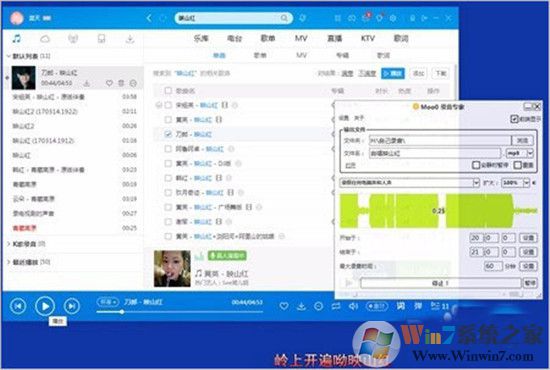
Task: Click the search magnifier icon
Action: click(x=284, y=18)
